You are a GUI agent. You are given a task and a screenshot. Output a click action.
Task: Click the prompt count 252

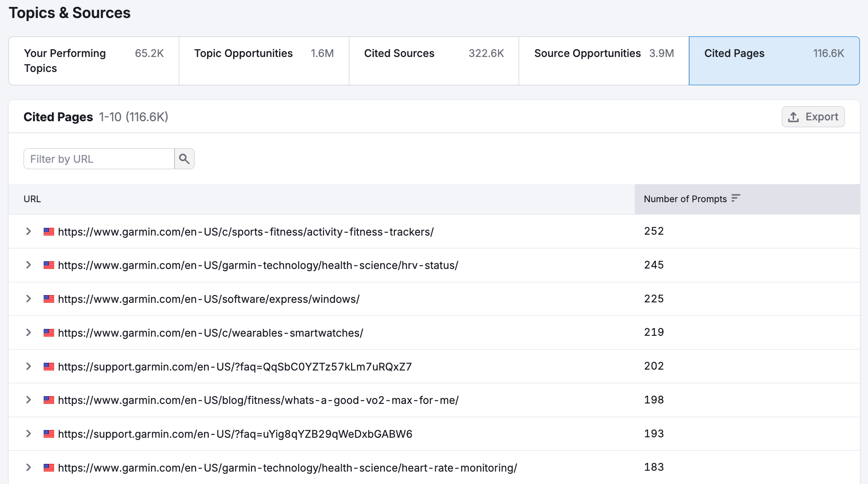coord(654,231)
